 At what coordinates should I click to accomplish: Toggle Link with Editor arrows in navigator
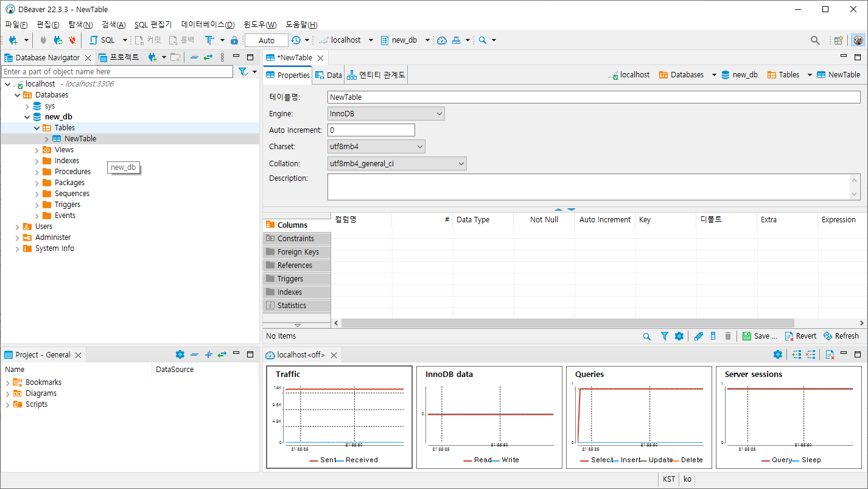(208, 57)
